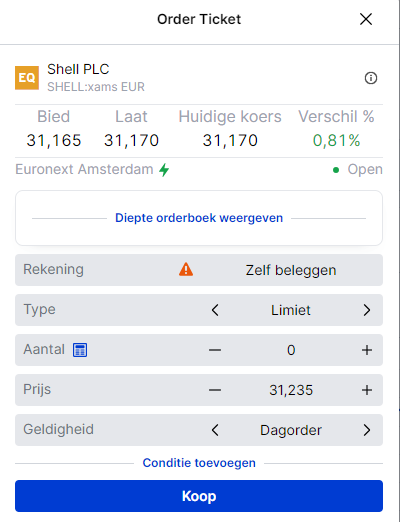400x522 pixels.
Task: Click the blue Koop button
Action: coord(199,496)
